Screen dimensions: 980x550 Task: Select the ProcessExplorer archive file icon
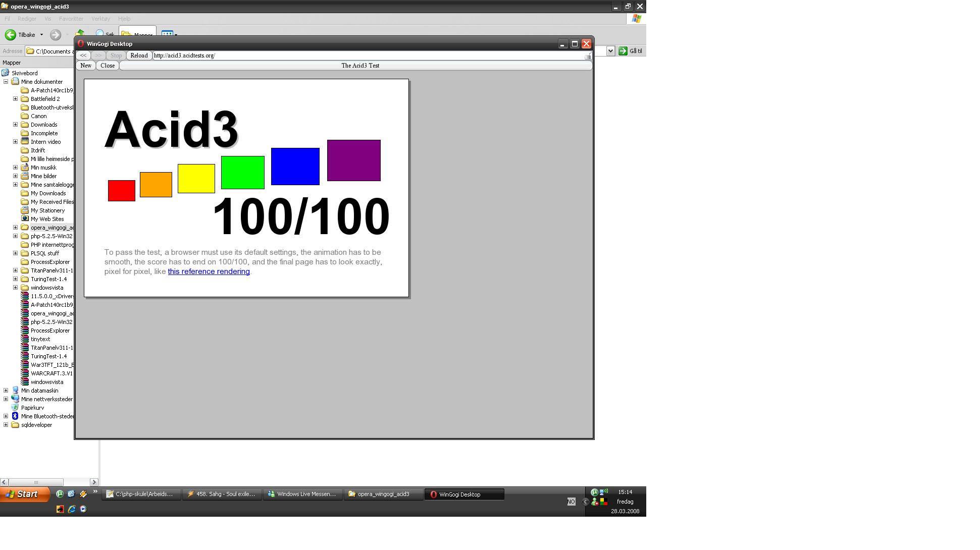pos(25,331)
